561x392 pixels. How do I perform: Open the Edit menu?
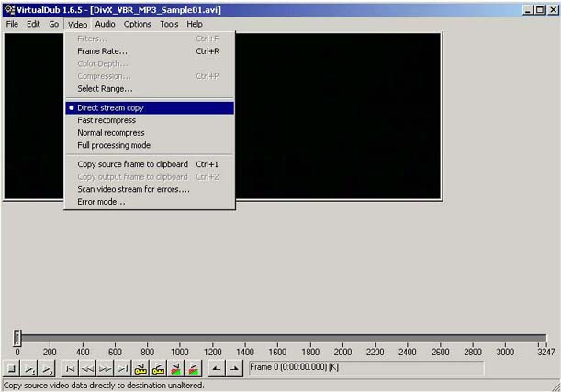click(x=33, y=24)
